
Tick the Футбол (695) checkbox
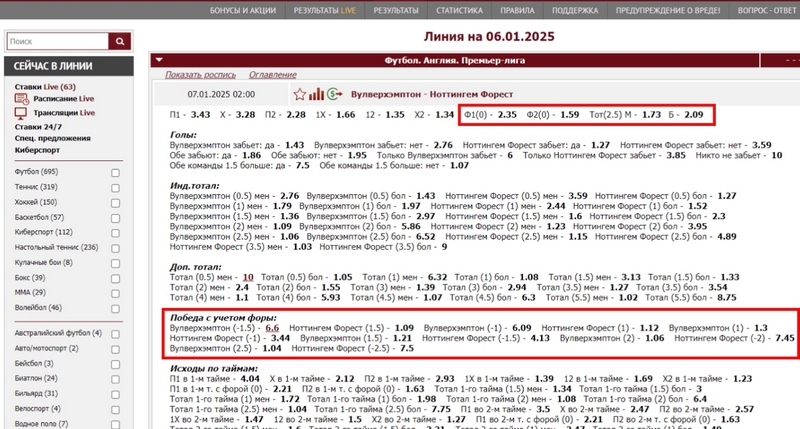(x=116, y=173)
